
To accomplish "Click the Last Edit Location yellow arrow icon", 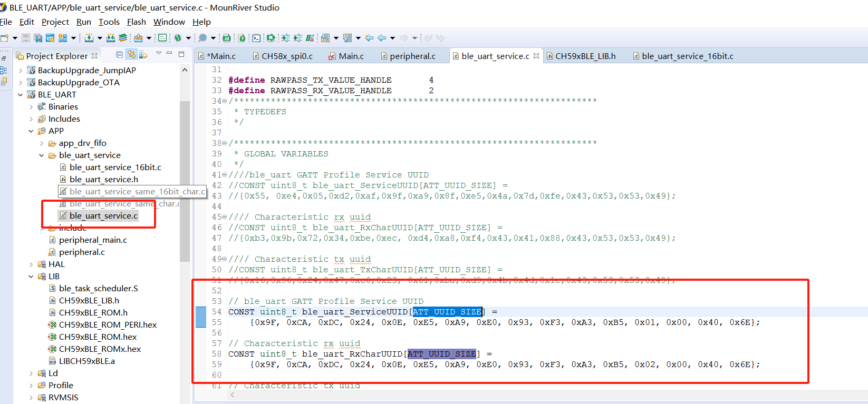I will [369, 38].
